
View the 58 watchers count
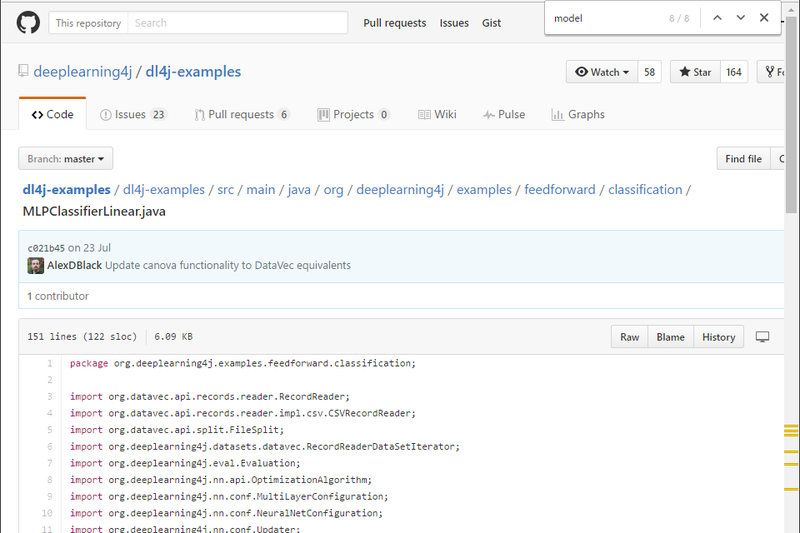[x=649, y=72]
